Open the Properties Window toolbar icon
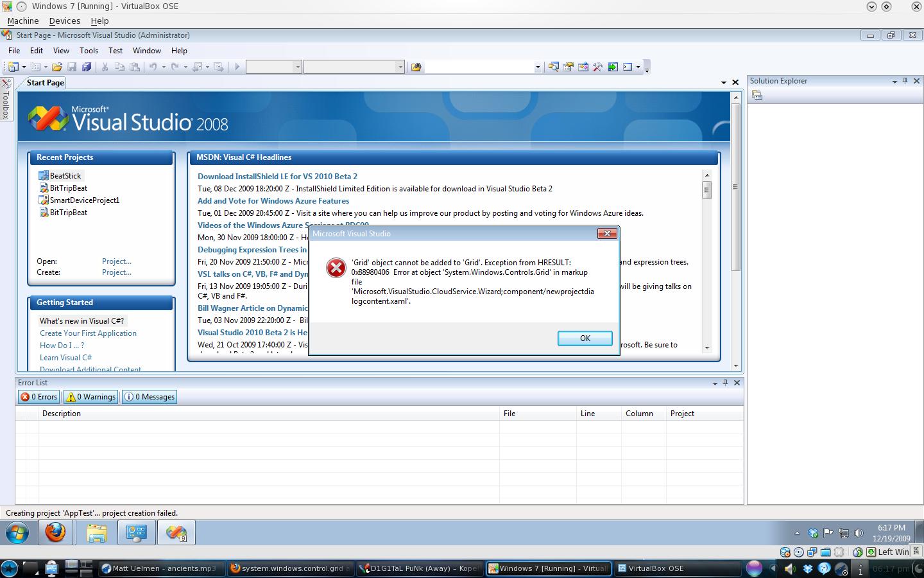The width and height of the screenshot is (924, 578). coord(568,67)
